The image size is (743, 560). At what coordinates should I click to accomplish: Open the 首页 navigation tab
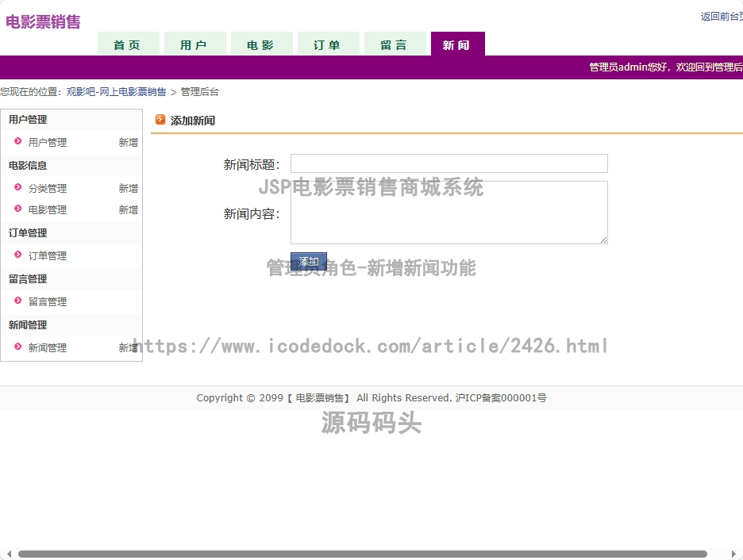pos(128,44)
